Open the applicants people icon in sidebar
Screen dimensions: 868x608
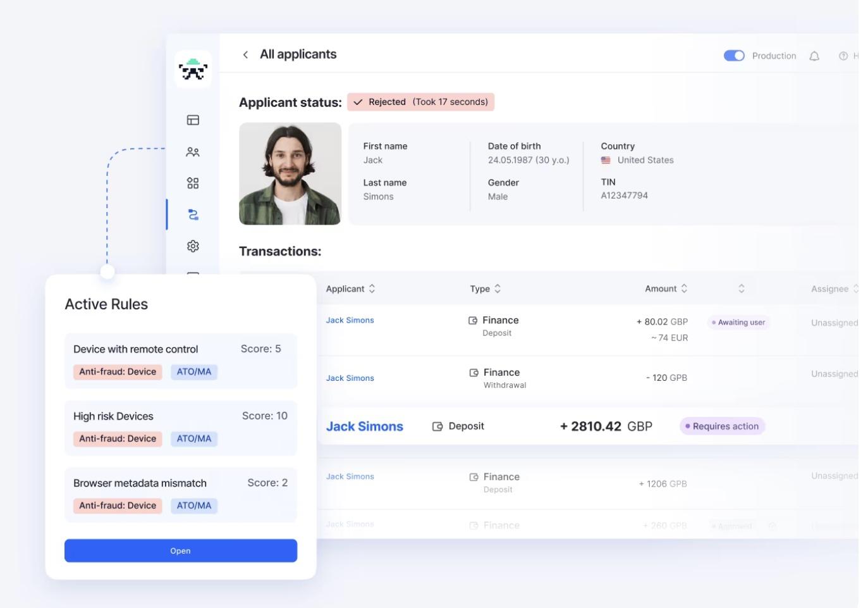coord(193,152)
